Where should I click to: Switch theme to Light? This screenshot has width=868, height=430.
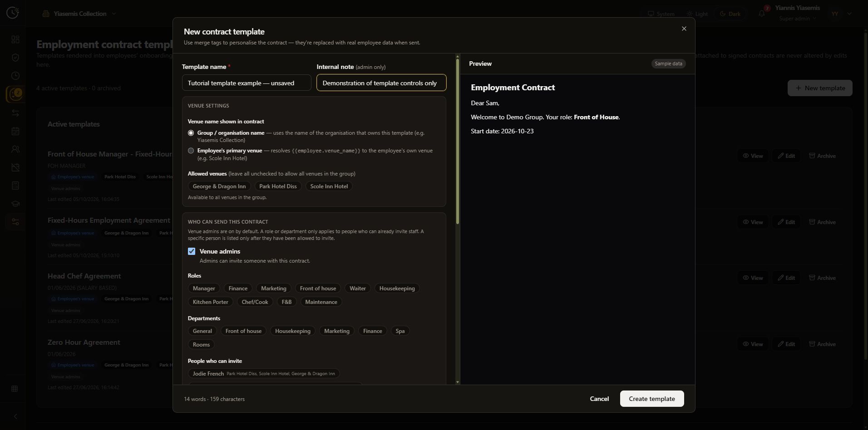click(x=697, y=14)
